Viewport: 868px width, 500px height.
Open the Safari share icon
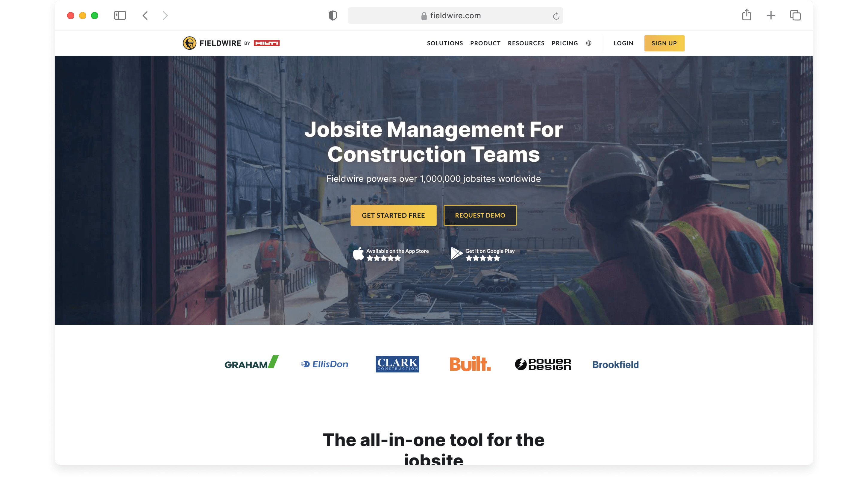(746, 16)
